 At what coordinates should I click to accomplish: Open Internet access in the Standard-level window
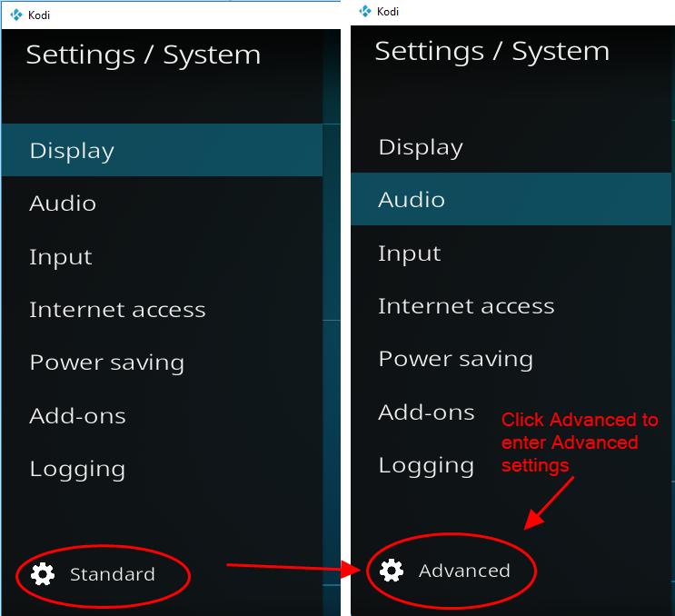[x=117, y=310]
